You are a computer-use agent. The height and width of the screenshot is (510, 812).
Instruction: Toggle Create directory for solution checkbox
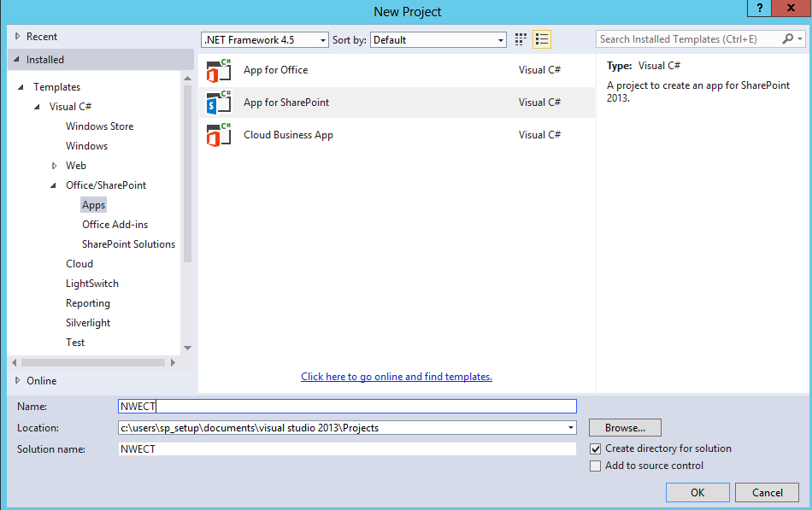tap(596, 448)
